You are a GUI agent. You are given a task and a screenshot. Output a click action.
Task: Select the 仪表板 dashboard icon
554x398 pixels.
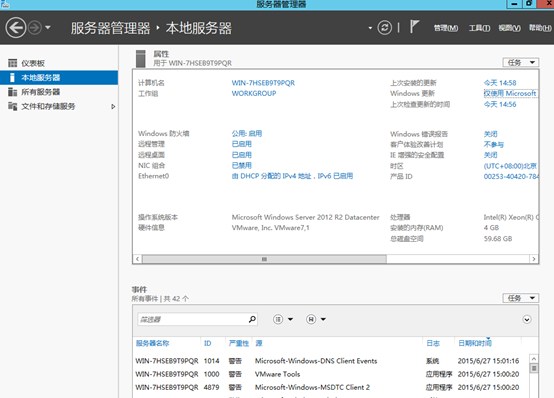click(12, 63)
